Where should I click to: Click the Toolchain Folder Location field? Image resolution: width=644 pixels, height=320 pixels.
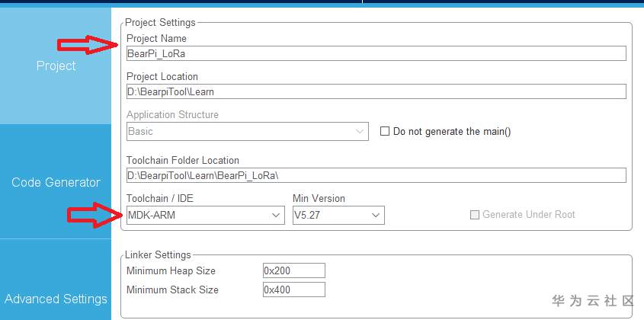pos(376,175)
